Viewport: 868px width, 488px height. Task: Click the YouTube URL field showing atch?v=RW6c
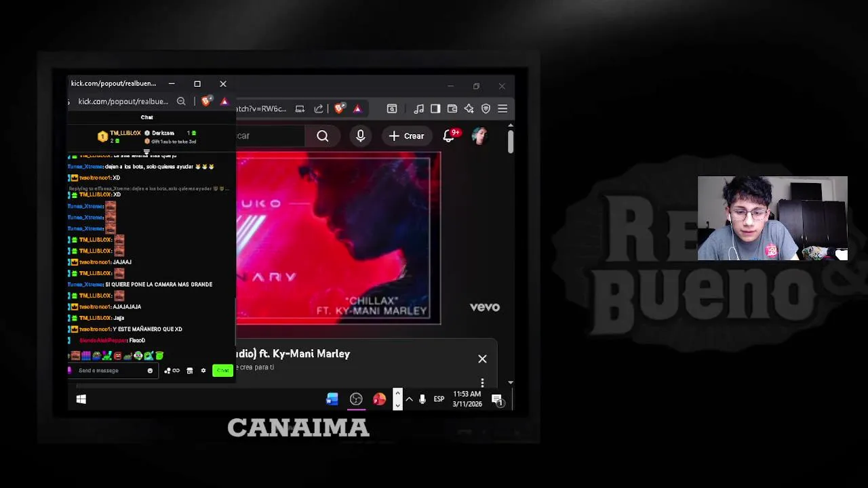pyautogui.click(x=261, y=108)
